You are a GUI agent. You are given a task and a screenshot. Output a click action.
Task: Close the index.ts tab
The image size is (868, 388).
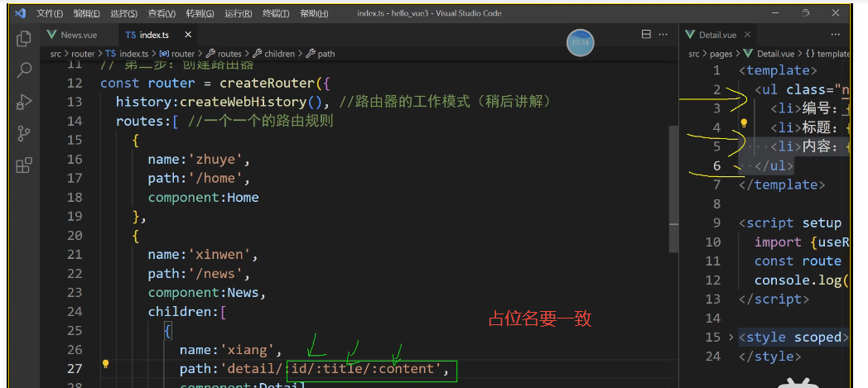pos(188,35)
